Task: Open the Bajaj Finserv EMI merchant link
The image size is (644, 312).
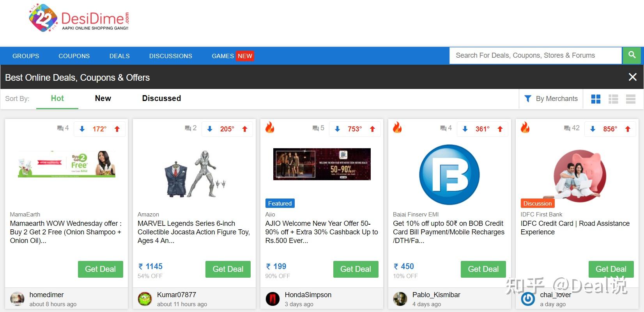Action: pyautogui.click(x=416, y=214)
